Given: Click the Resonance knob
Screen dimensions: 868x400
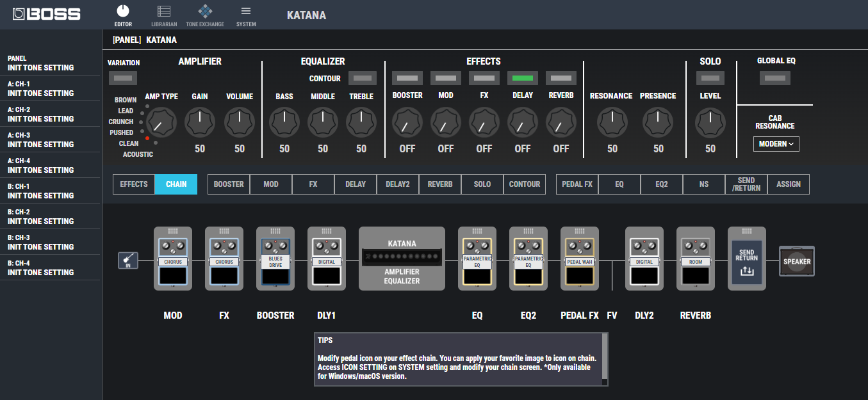Looking at the screenshot, I should [x=612, y=122].
